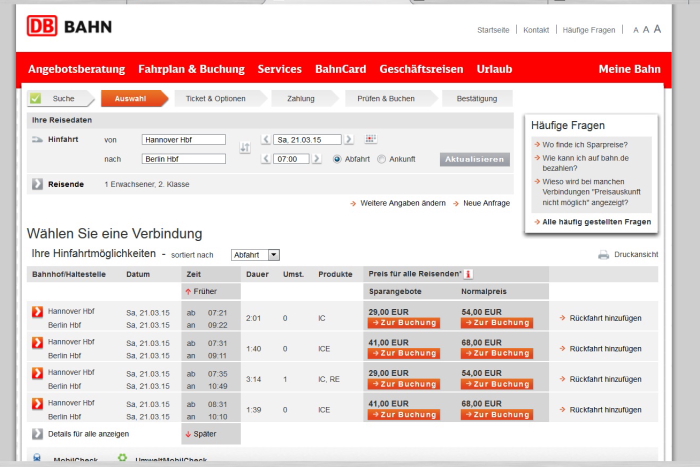Screen dimensions: 700x467
Task: Open the calendar date picker icon
Action: click(x=370, y=139)
